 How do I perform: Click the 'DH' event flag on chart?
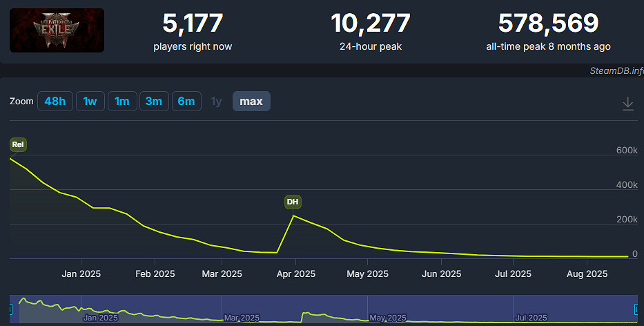tap(293, 202)
